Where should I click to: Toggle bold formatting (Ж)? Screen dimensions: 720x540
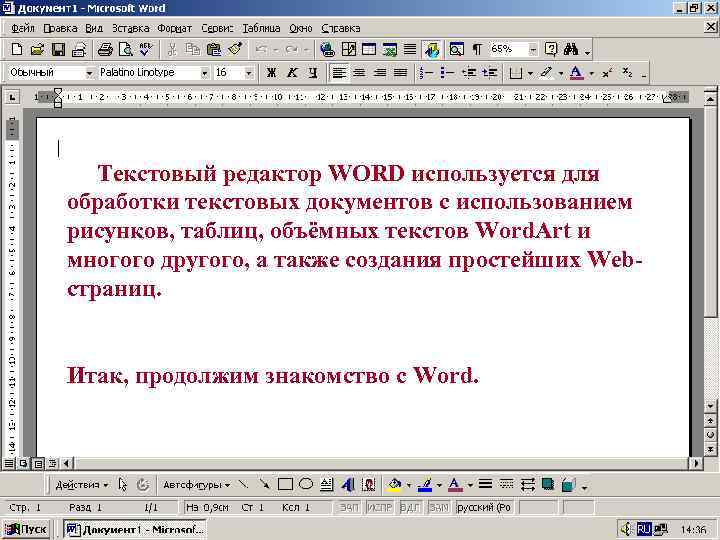271,73
